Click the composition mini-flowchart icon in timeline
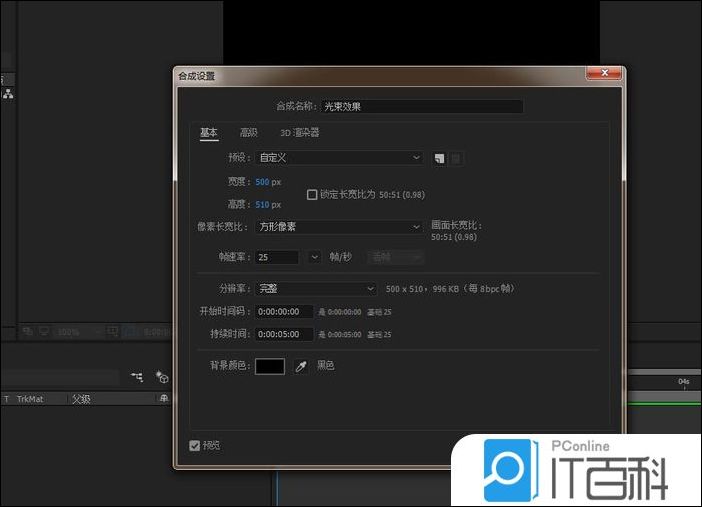Screen dimensions: 702x507 click(x=137, y=377)
